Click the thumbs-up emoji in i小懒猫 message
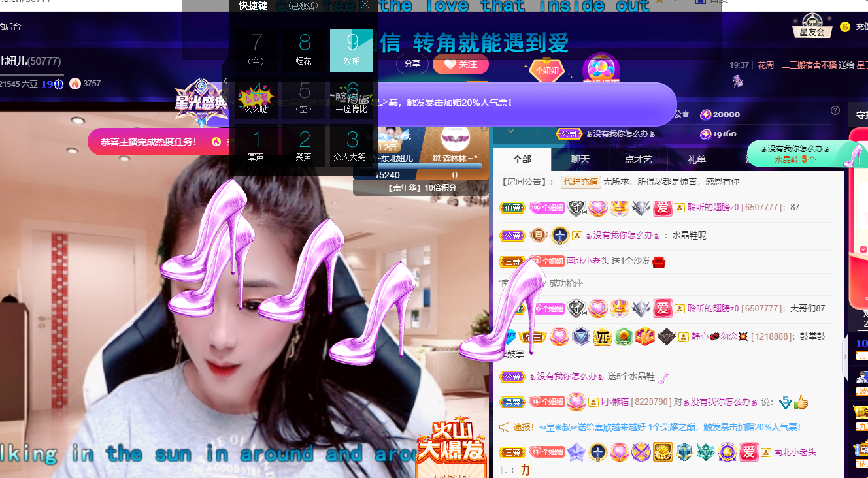Image resolution: width=868 pixels, height=478 pixels. coord(801,402)
